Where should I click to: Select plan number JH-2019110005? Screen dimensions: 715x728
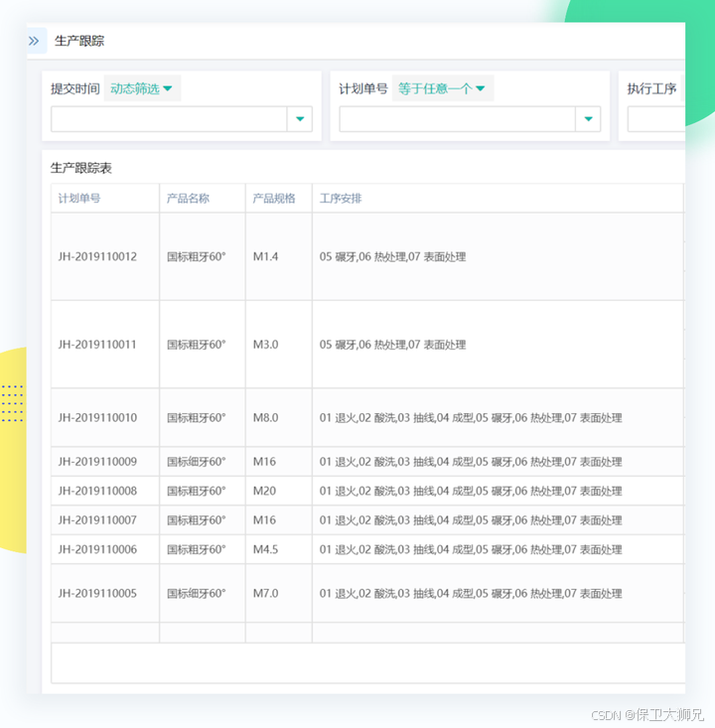tap(97, 593)
